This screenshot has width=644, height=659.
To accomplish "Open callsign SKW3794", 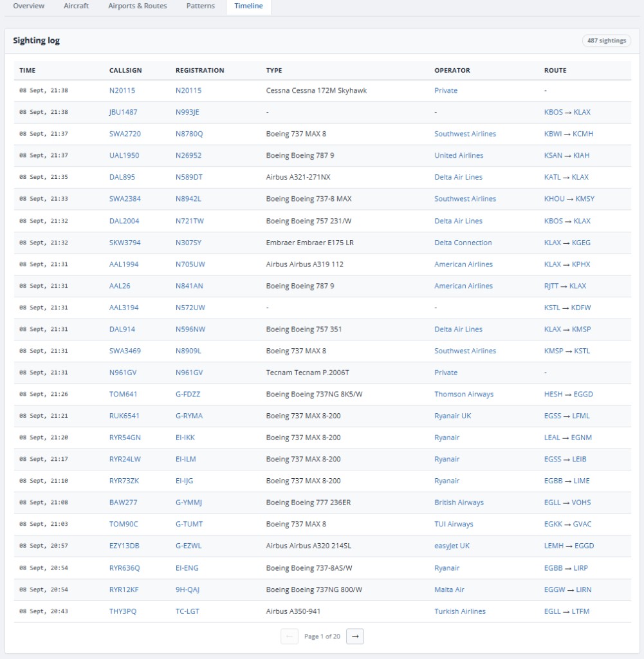I will coord(125,243).
